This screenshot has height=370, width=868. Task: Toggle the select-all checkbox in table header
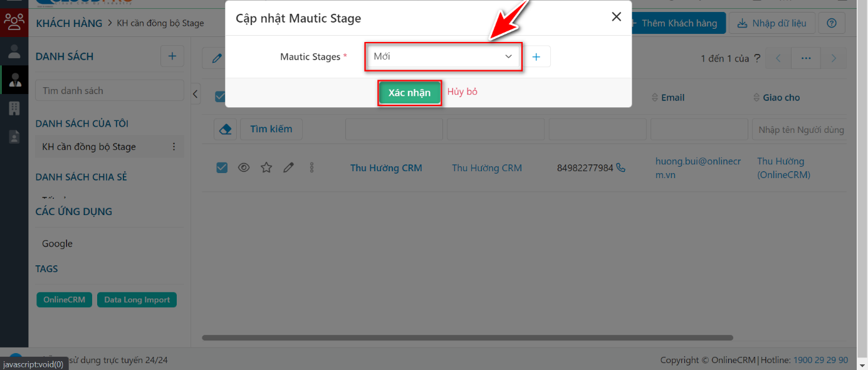(222, 97)
